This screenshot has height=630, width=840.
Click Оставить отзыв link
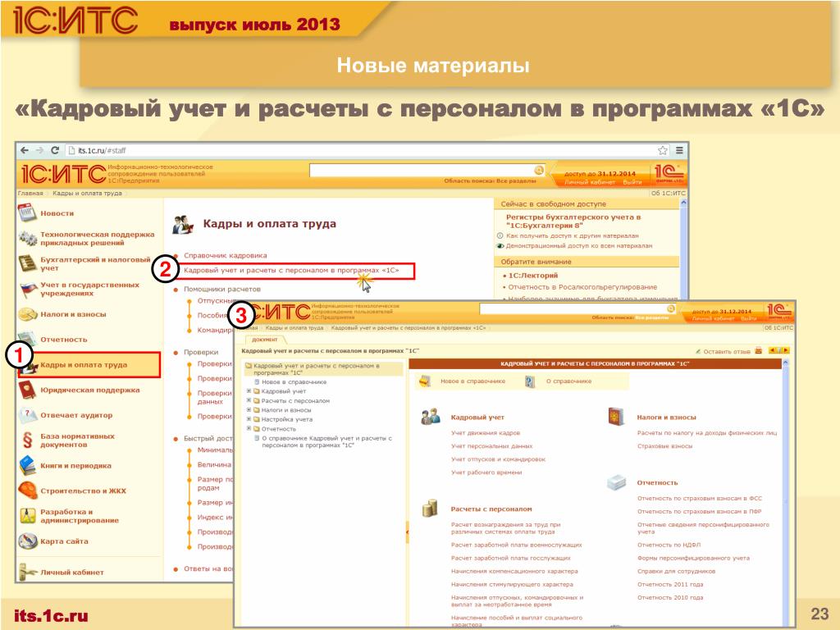coord(727,351)
